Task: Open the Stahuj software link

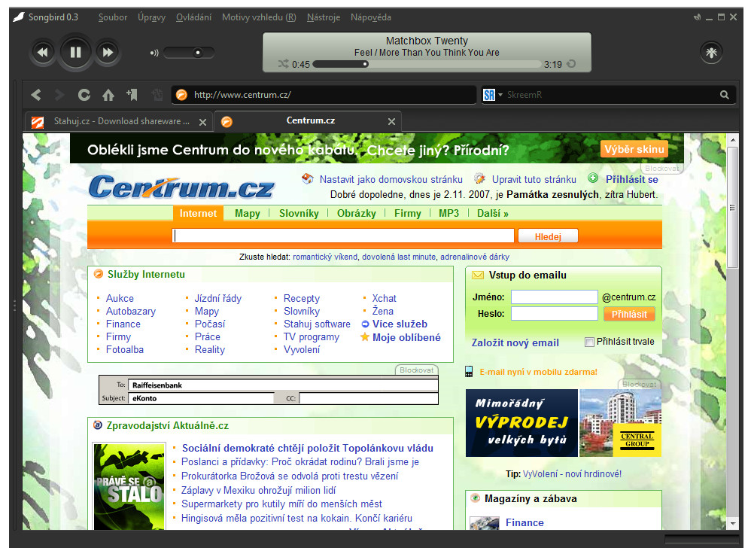Action: click(x=317, y=324)
